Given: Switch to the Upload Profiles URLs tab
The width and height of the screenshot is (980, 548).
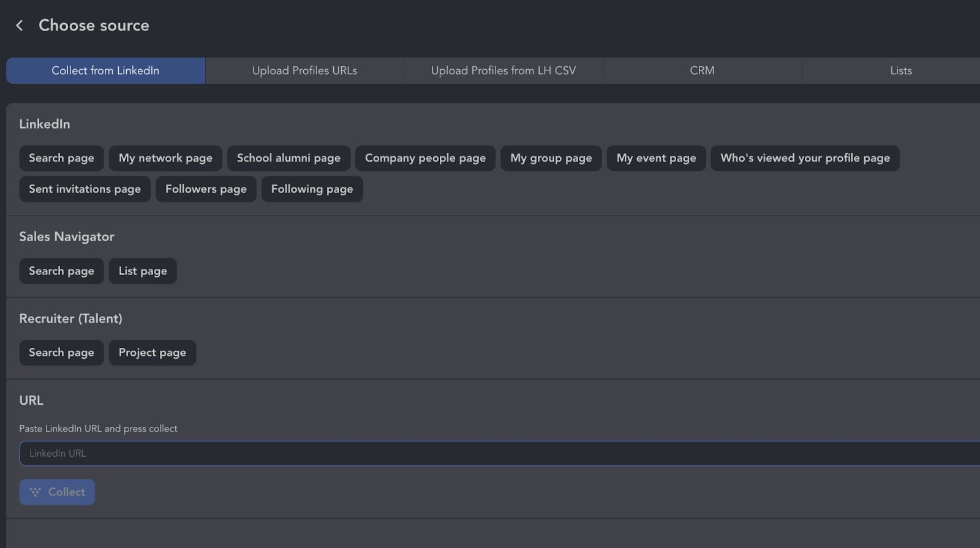Looking at the screenshot, I should click(304, 70).
